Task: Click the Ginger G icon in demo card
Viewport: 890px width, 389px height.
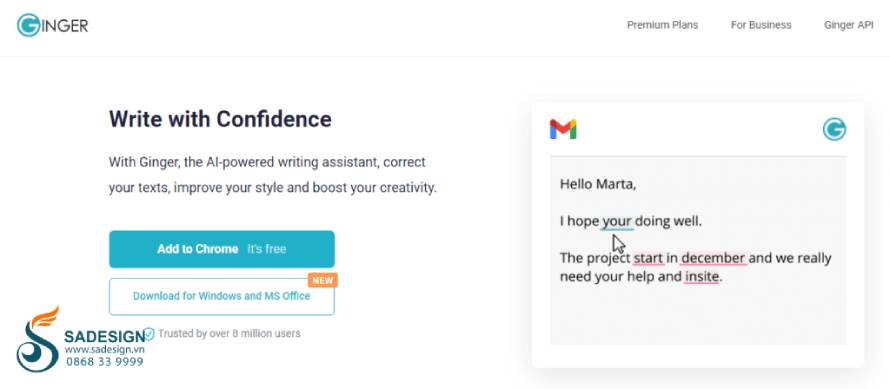Action: pyautogui.click(x=834, y=129)
